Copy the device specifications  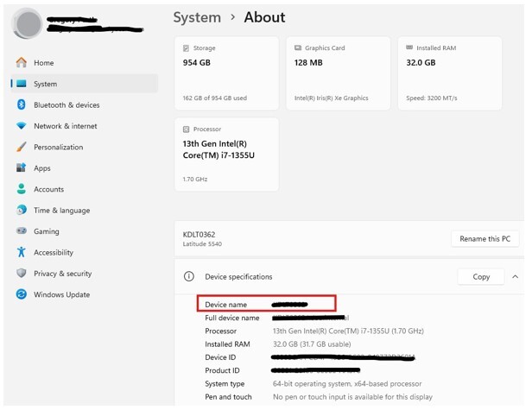[481, 277]
